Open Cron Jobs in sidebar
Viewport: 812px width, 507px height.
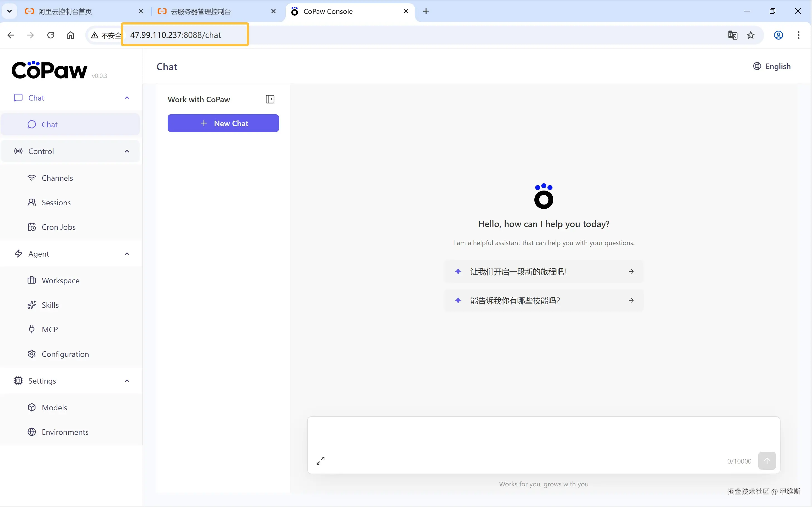(x=58, y=227)
